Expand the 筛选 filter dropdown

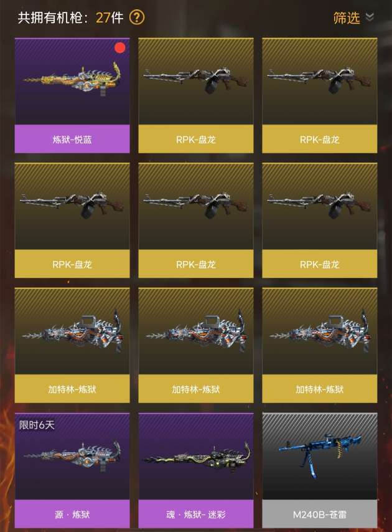353,17
